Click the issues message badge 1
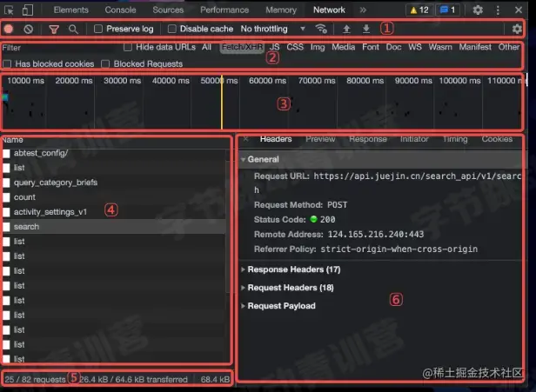 point(447,10)
